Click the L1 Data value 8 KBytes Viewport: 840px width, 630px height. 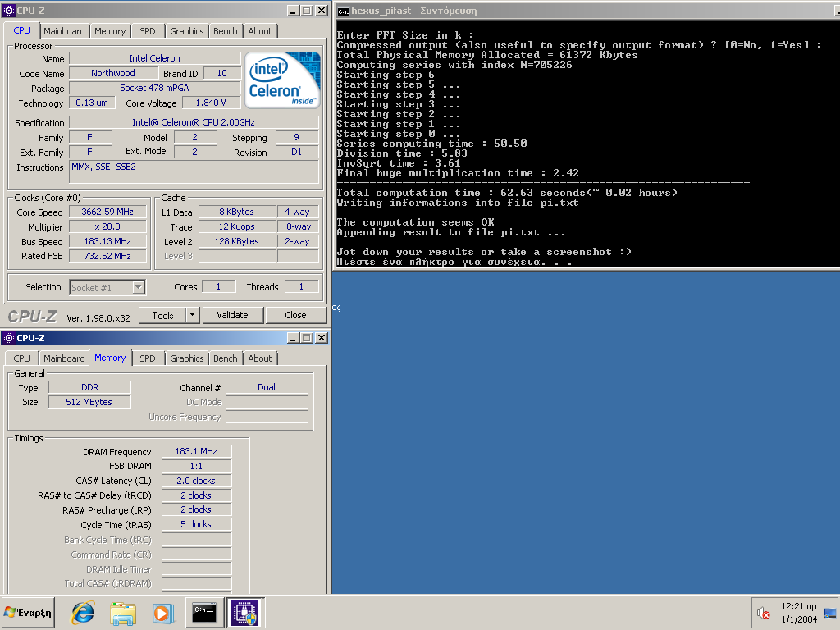click(x=236, y=212)
